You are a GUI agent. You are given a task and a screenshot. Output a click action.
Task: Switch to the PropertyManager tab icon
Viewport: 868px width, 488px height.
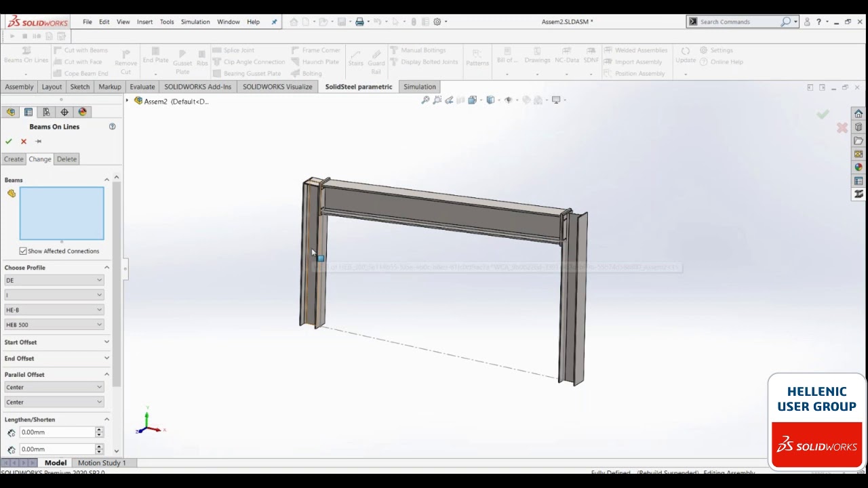point(28,112)
